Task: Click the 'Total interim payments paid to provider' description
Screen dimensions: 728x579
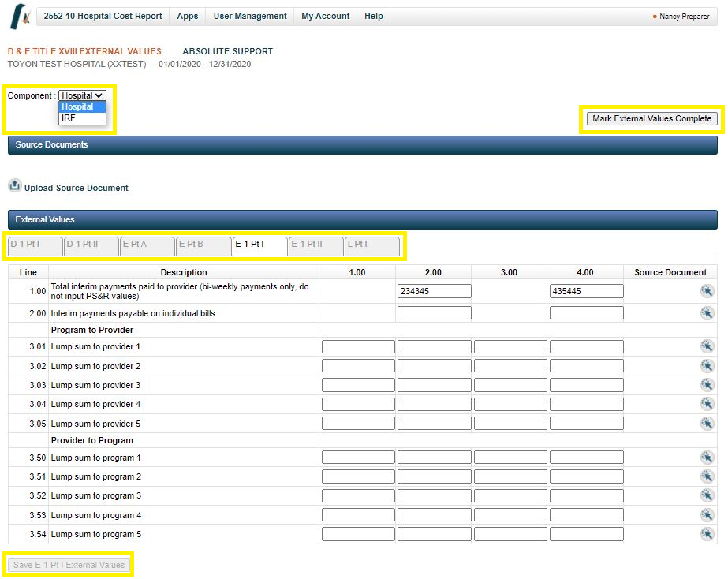Action: 180,291
